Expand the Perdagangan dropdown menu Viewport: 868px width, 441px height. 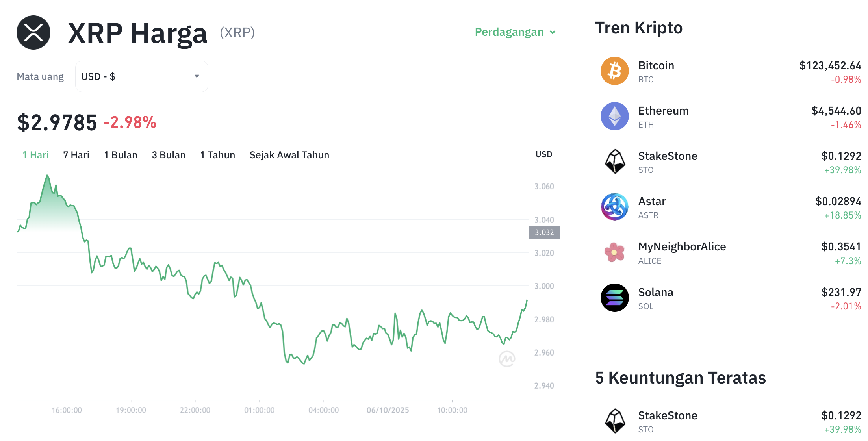point(509,32)
